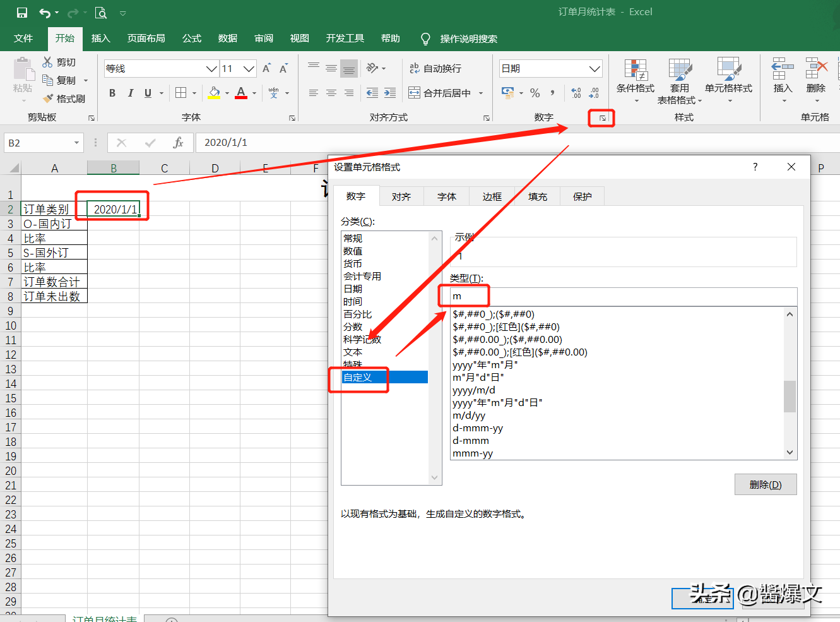Image resolution: width=840 pixels, height=622 pixels.
Task: Click the 删除(D) button in dialog
Action: pyautogui.click(x=766, y=484)
